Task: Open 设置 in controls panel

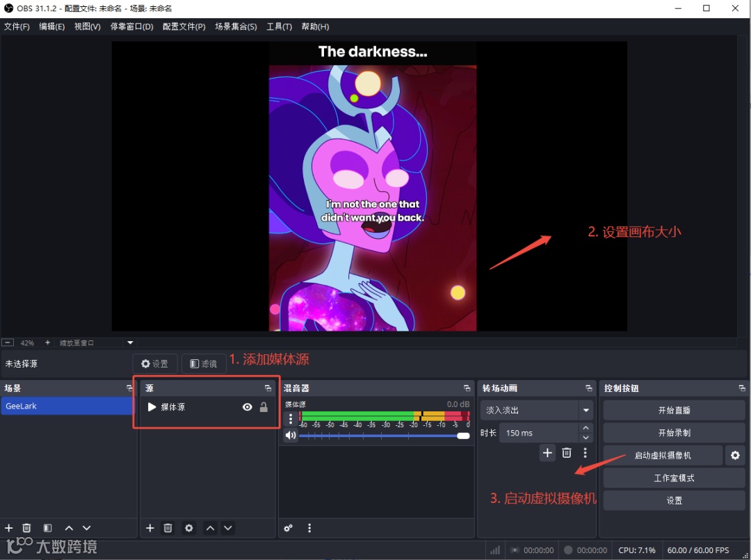Action: [674, 500]
